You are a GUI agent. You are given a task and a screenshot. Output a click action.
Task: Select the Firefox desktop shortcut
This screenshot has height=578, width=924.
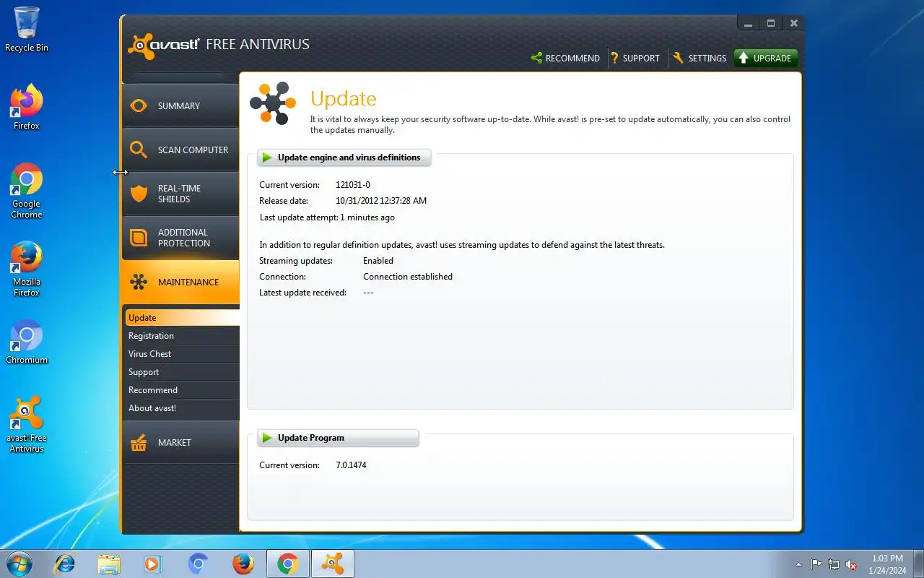(x=27, y=107)
